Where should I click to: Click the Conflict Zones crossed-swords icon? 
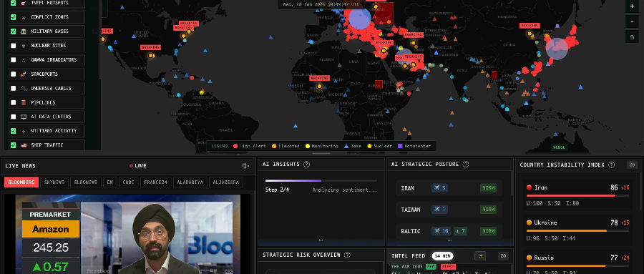(x=24, y=17)
